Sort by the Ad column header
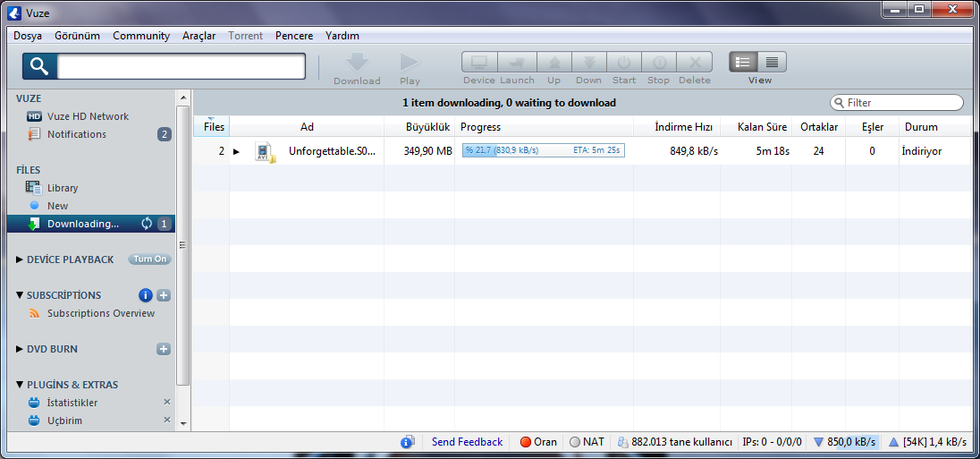The height and width of the screenshot is (459, 980). (x=307, y=127)
